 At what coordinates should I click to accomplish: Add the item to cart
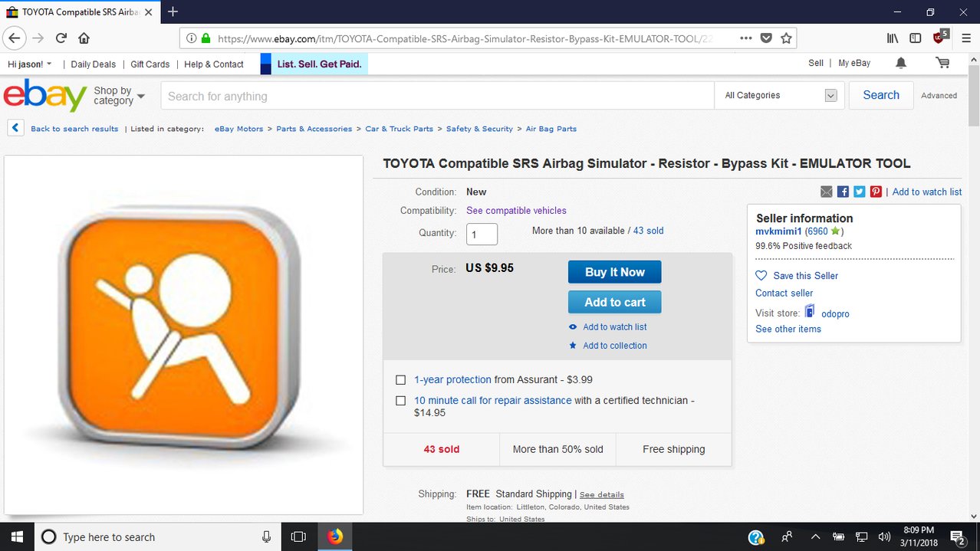click(x=614, y=302)
